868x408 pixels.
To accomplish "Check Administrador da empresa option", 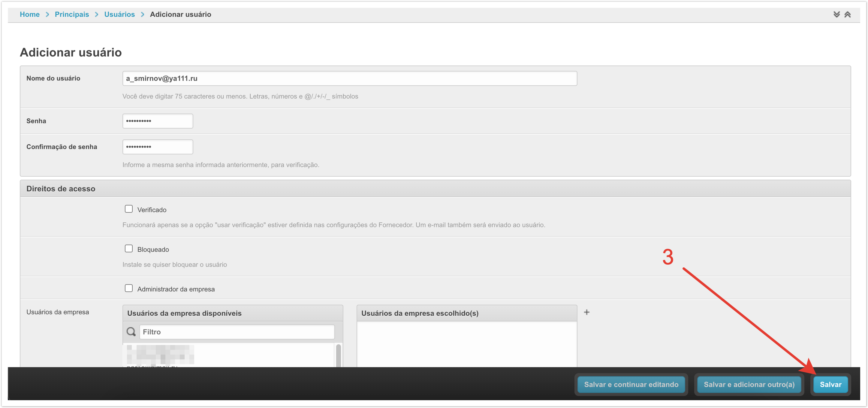I will click(128, 288).
